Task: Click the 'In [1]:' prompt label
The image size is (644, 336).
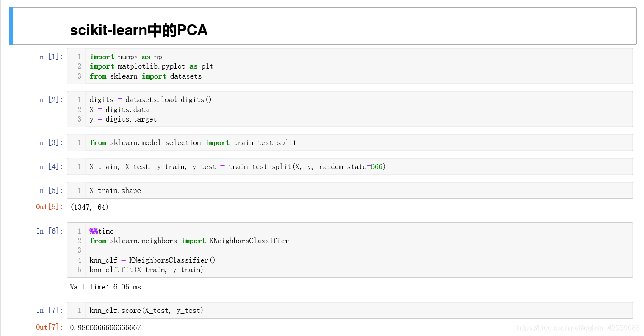Action: pyautogui.click(x=50, y=57)
